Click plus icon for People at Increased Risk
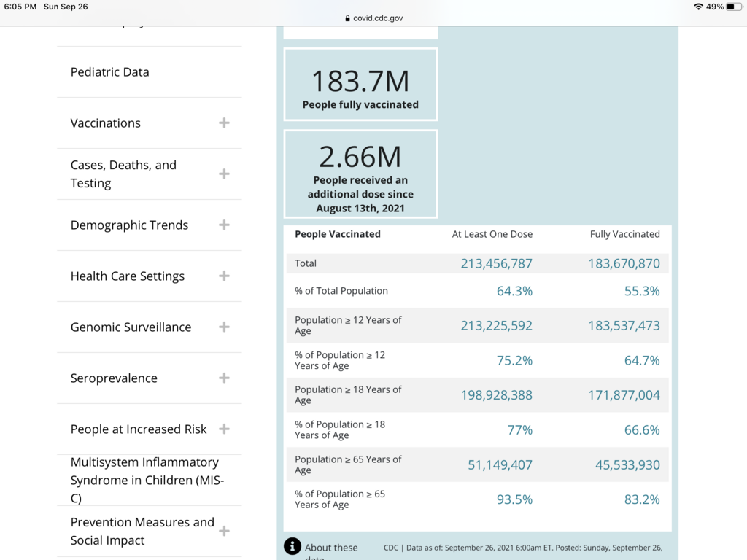 coord(224,429)
